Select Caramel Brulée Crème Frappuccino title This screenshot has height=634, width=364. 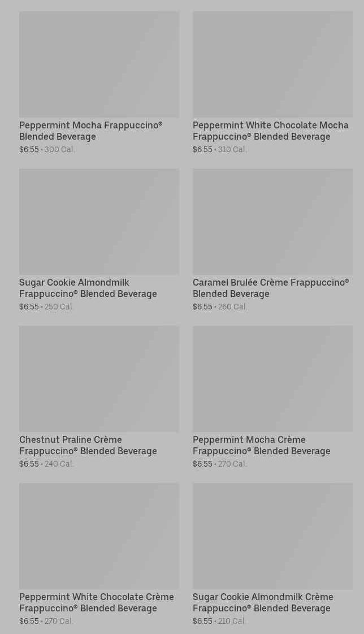click(x=270, y=288)
